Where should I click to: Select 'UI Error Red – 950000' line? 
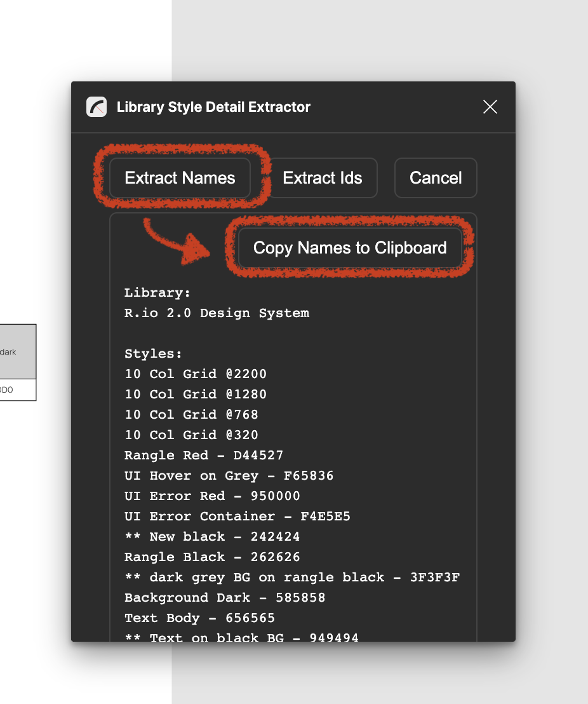click(212, 496)
